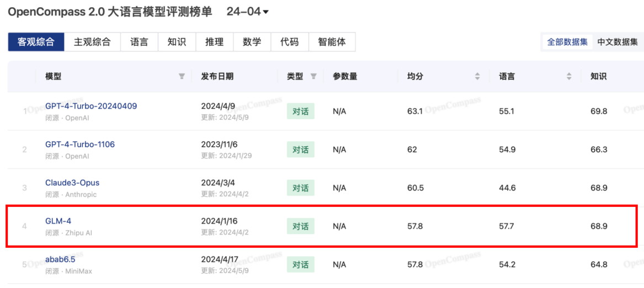This screenshot has height=288, width=644.
Task: Open the 24-04 version dropdown
Action: pos(248,12)
